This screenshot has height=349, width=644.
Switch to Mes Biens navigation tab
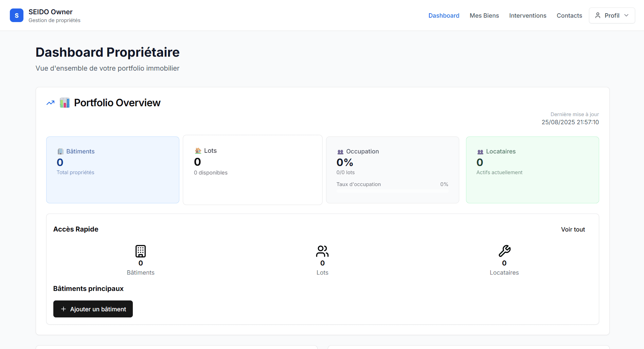pyautogui.click(x=484, y=16)
